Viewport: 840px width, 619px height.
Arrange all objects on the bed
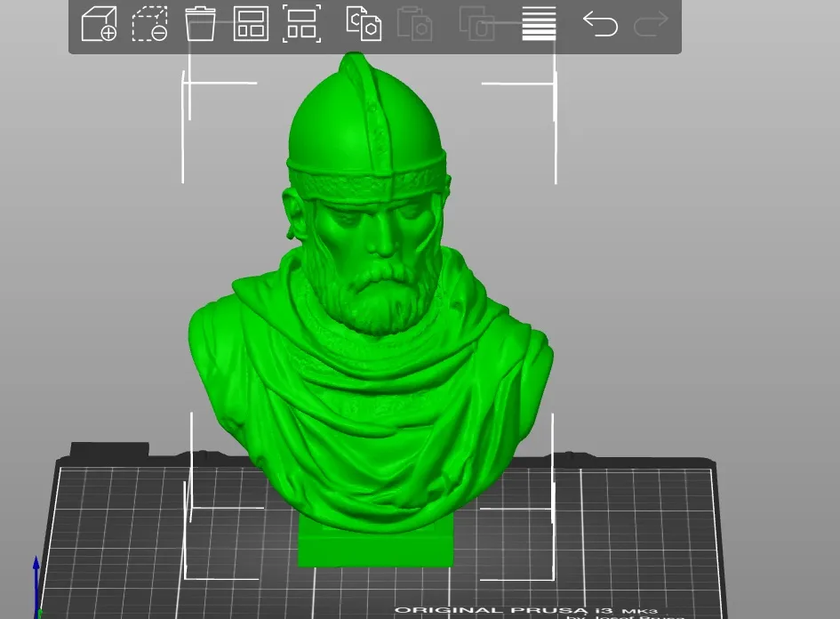coord(251,24)
